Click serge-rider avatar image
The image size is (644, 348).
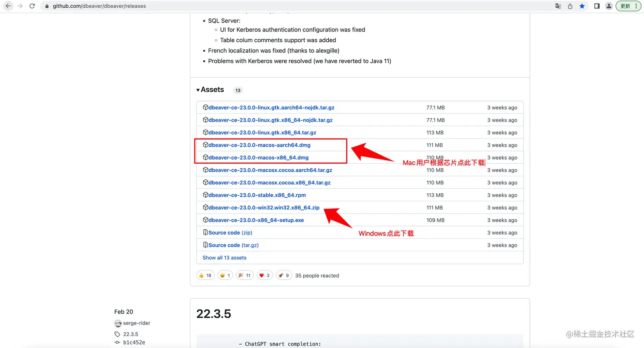pos(118,323)
